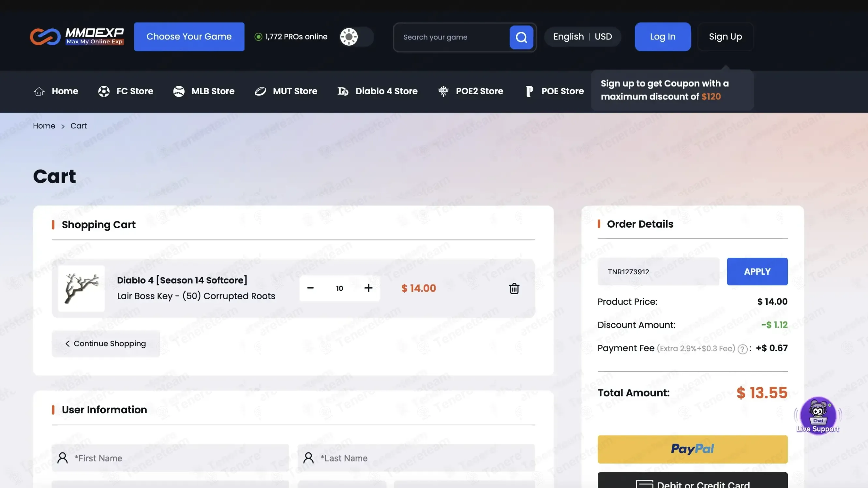Click Continue Shopping
The width and height of the screenshot is (868, 488).
pyautogui.click(x=106, y=343)
